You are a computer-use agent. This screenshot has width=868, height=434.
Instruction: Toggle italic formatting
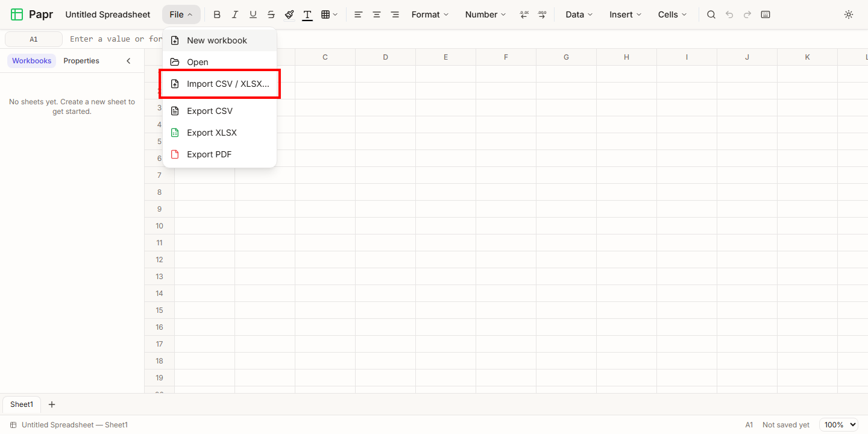pyautogui.click(x=235, y=14)
